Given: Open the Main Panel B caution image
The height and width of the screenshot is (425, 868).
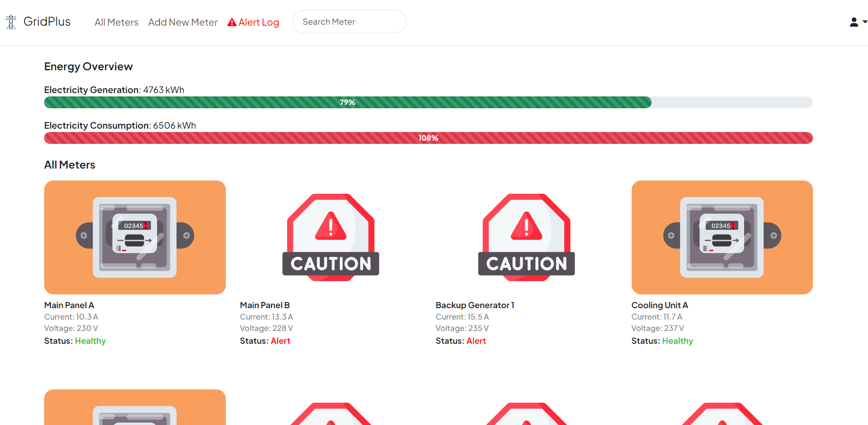Looking at the screenshot, I should click(331, 237).
